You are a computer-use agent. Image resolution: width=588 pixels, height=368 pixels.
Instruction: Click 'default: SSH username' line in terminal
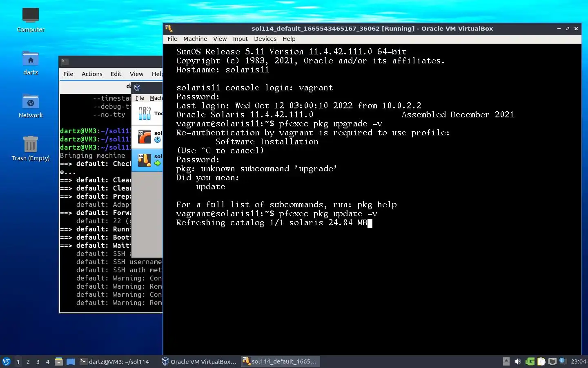click(119, 262)
